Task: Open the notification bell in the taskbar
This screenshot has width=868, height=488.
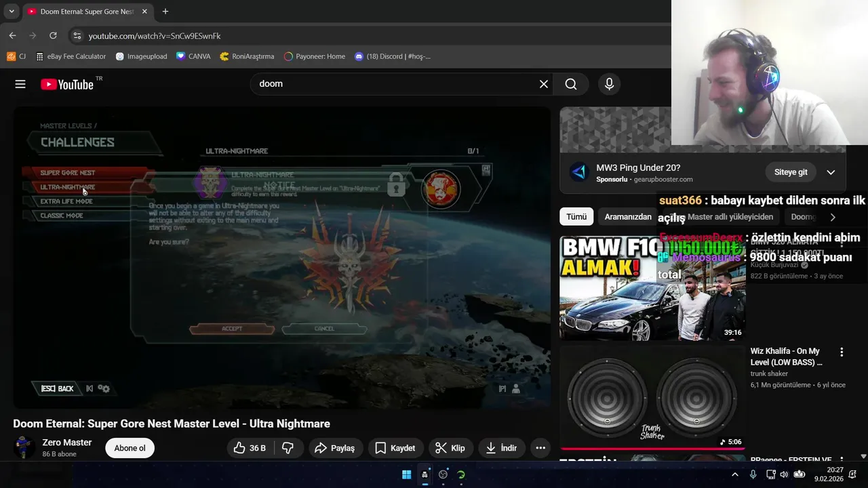Action: tap(854, 474)
